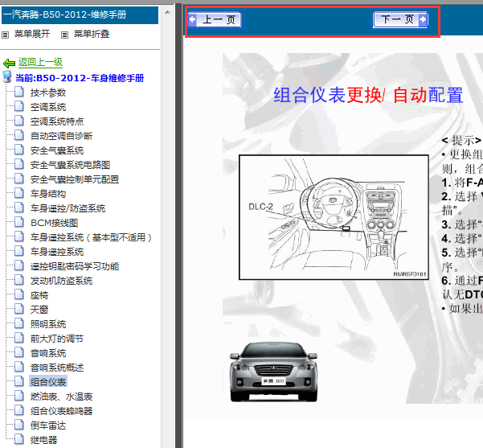Open 发动机防盗系统 page
483x448 pixels.
pos(61,281)
